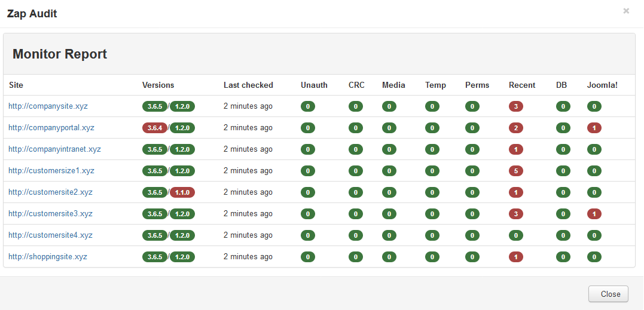The height and width of the screenshot is (310, 644).
Task: Click the Recent badge showing 2
Action: [515, 128]
